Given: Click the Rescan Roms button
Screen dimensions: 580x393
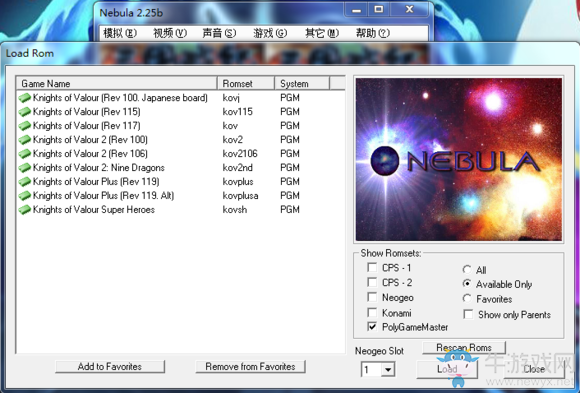Looking at the screenshot, I should (464, 348).
